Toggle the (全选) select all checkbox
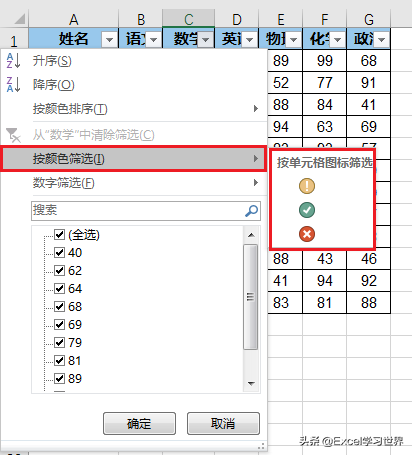 tap(59, 235)
